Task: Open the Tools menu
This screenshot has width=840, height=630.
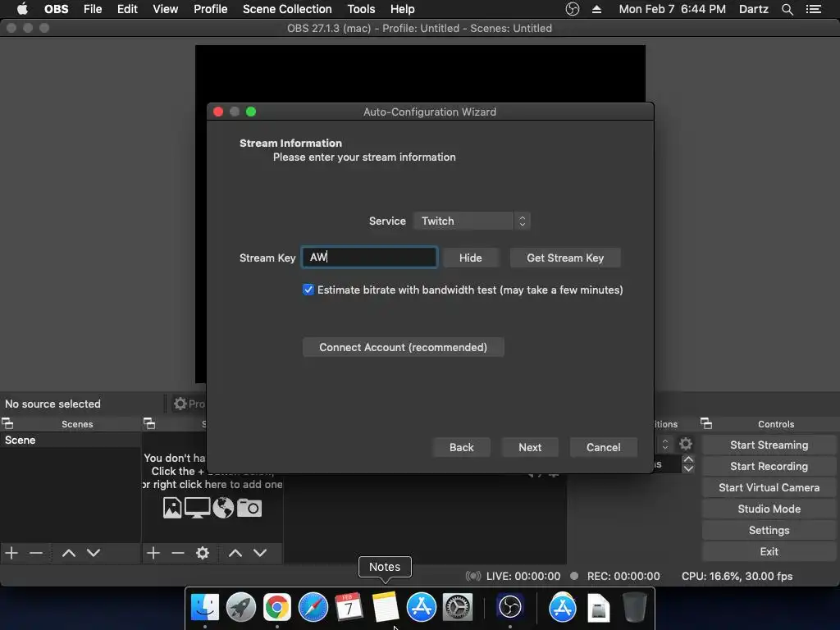Action: [x=361, y=9]
